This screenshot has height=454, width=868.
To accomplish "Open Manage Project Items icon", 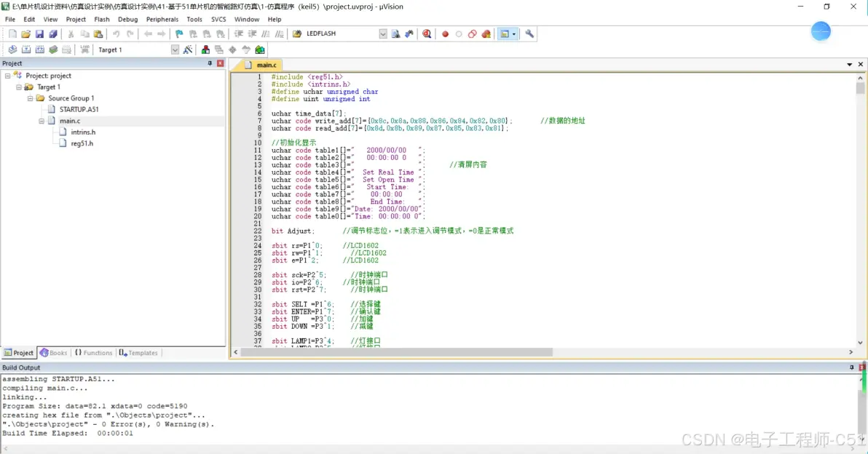I will 206,49.
